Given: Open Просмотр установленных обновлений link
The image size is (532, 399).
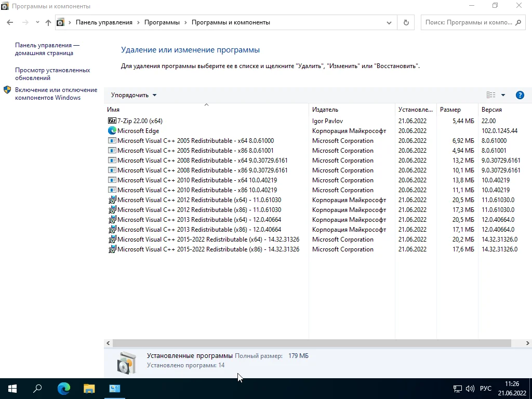Looking at the screenshot, I should pyautogui.click(x=52, y=74).
